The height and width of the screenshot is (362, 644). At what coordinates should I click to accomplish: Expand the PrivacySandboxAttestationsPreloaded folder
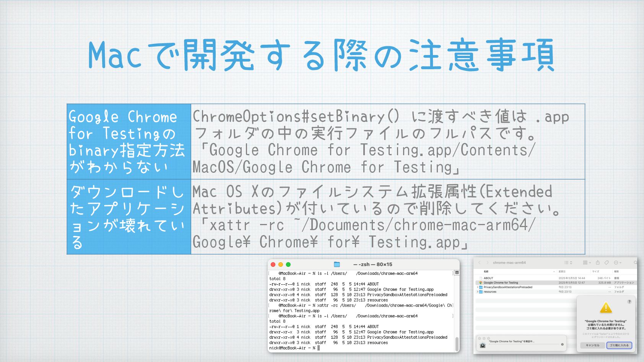click(477, 287)
